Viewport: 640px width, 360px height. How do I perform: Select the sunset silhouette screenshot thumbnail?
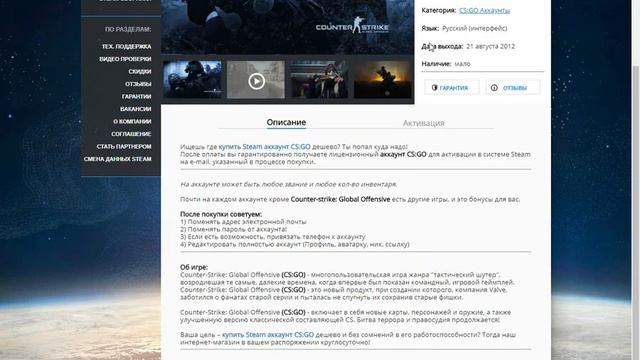pos(382,80)
